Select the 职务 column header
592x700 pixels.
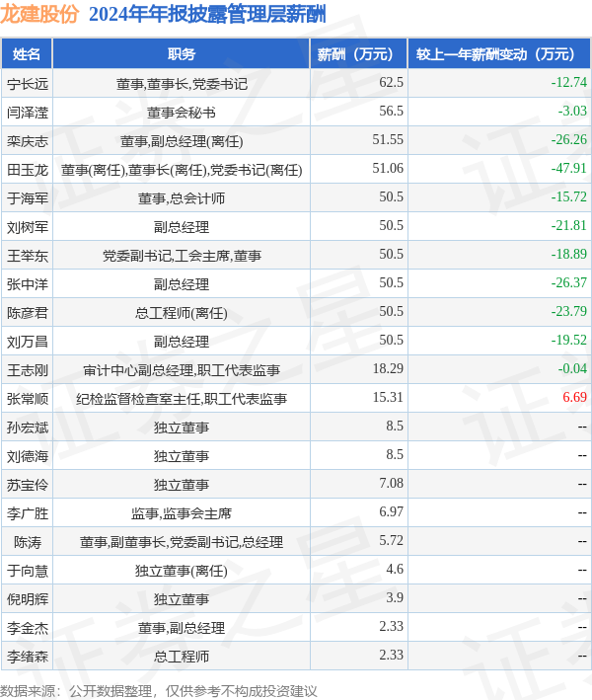coord(182,54)
